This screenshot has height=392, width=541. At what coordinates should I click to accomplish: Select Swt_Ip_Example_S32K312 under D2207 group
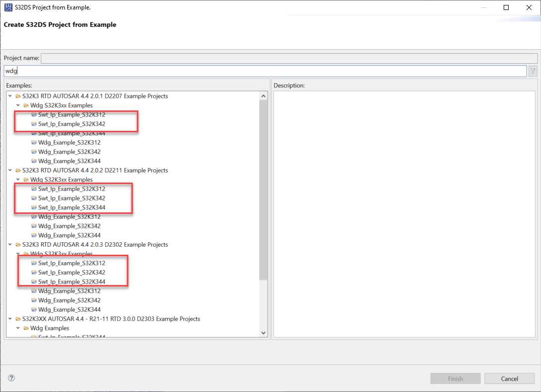tap(72, 115)
